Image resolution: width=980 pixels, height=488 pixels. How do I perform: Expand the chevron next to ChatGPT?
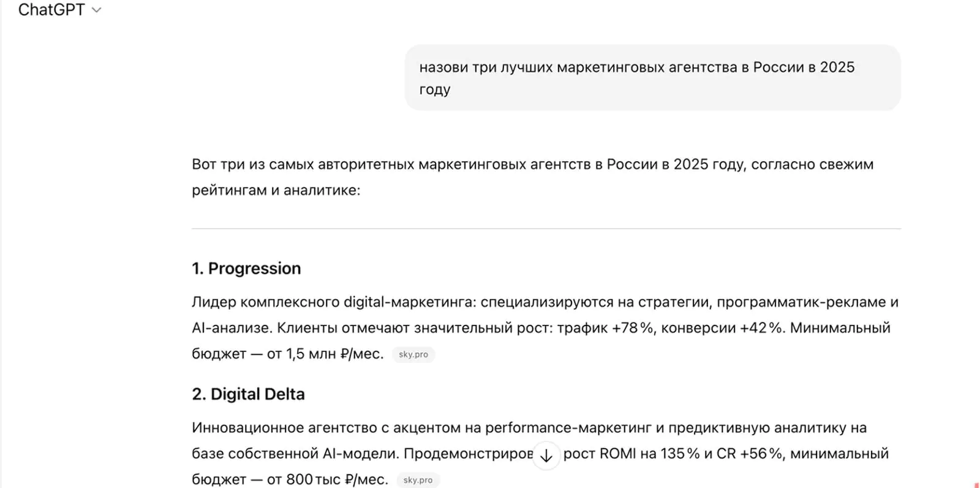pos(96,10)
